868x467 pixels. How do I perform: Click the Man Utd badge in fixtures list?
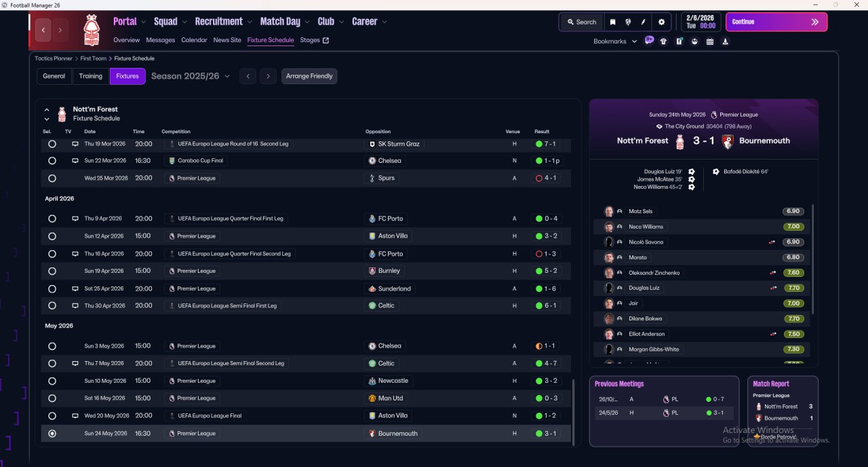(x=372, y=398)
